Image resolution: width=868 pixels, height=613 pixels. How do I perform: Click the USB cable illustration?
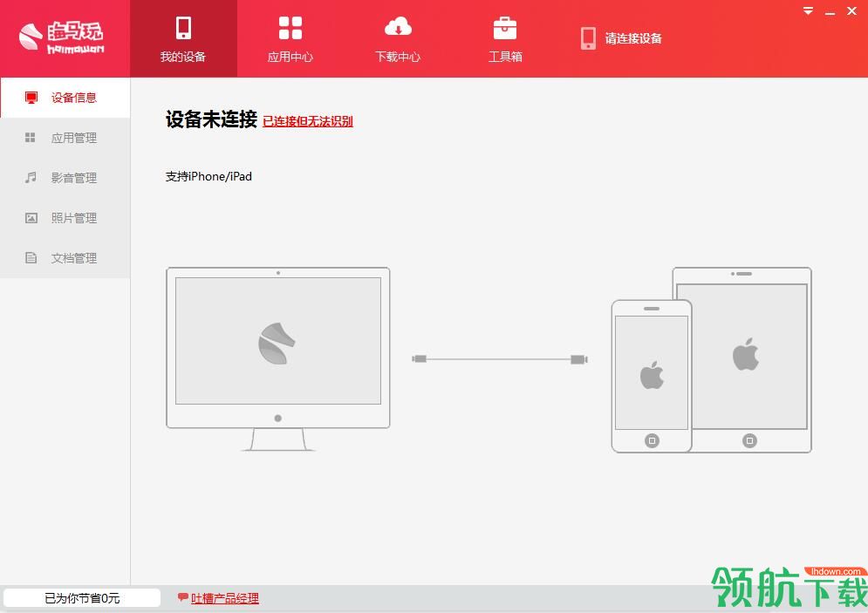tap(500, 359)
